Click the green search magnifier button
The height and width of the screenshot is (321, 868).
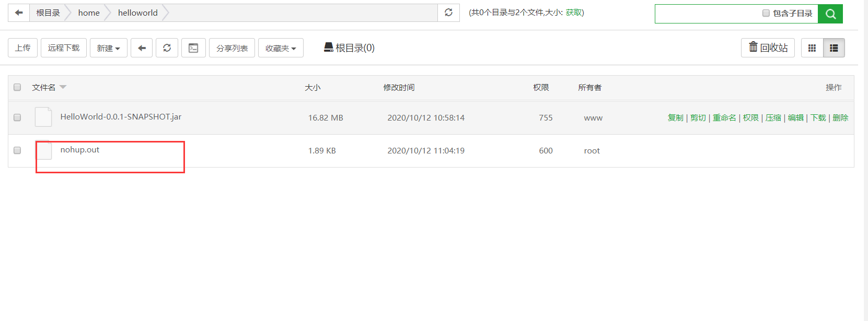coord(830,14)
